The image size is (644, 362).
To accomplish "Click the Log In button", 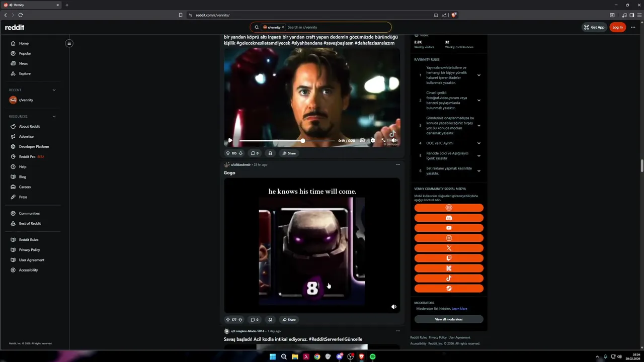I will (617, 27).
